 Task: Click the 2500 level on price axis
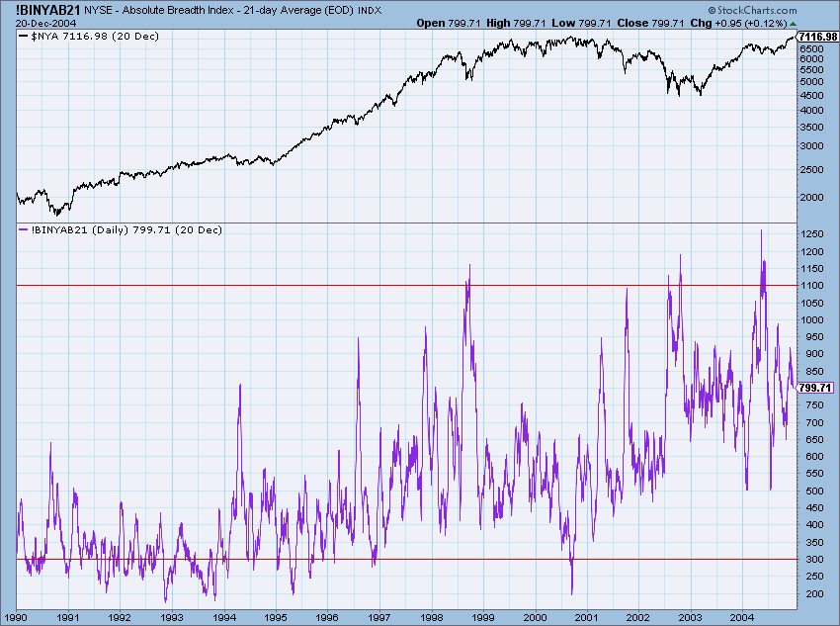click(812, 170)
